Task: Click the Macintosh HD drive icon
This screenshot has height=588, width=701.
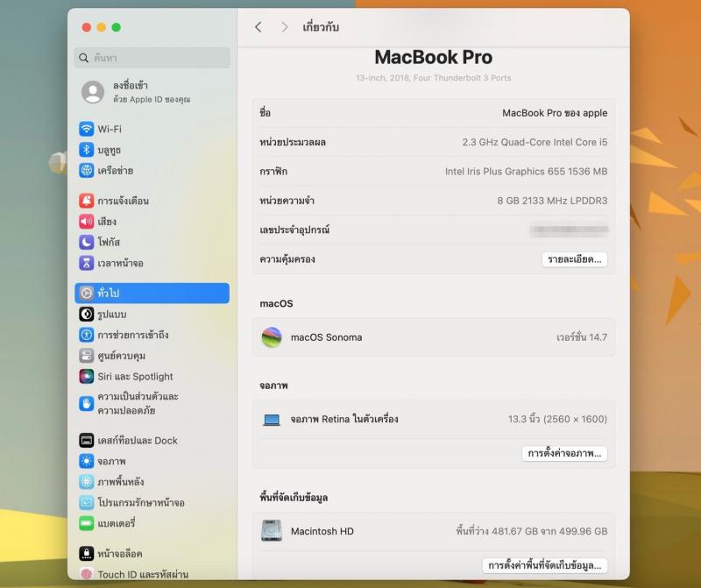Action: point(272,531)
